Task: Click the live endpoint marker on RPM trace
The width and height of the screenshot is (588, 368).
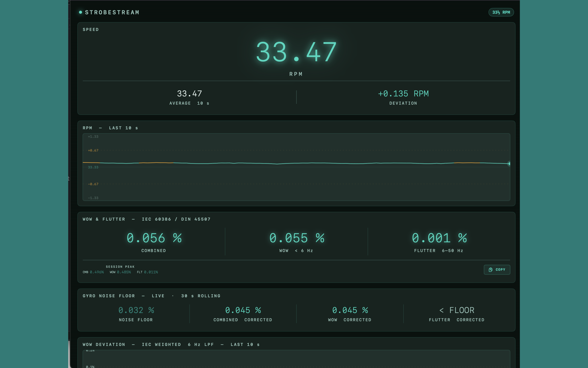Action: click(509, 164)
